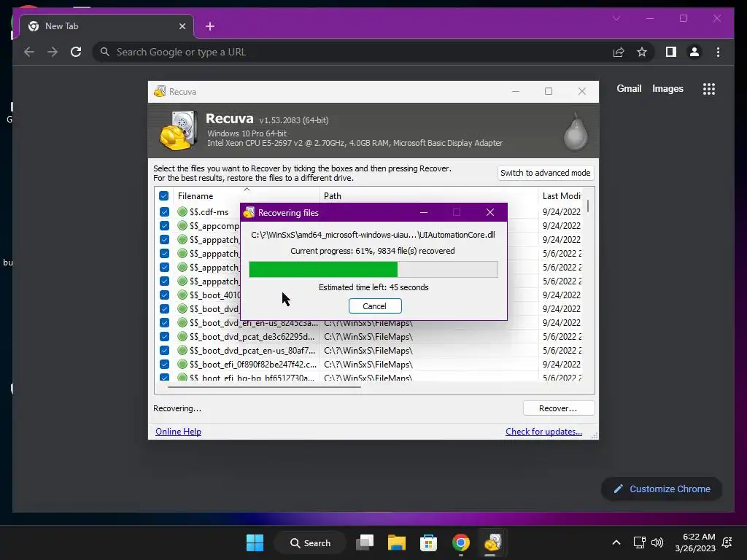
Task: Check for updates link in Recuva
Action: tap(543, 432)
